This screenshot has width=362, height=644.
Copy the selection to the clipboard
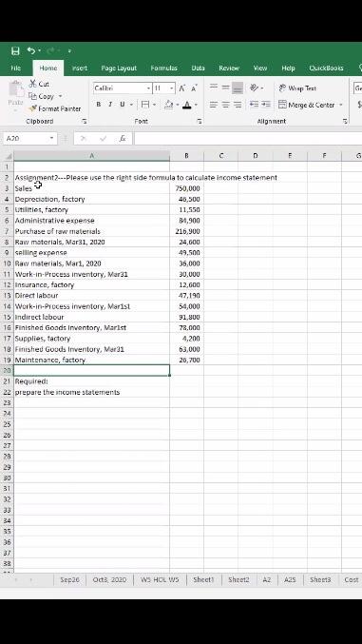coord(41,96)
